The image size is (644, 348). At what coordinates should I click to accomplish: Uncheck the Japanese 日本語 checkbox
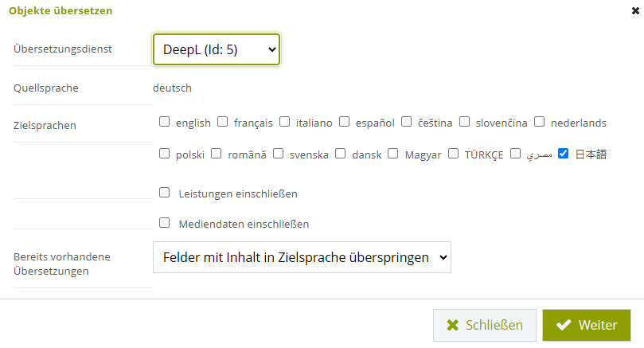pos(563,153)
